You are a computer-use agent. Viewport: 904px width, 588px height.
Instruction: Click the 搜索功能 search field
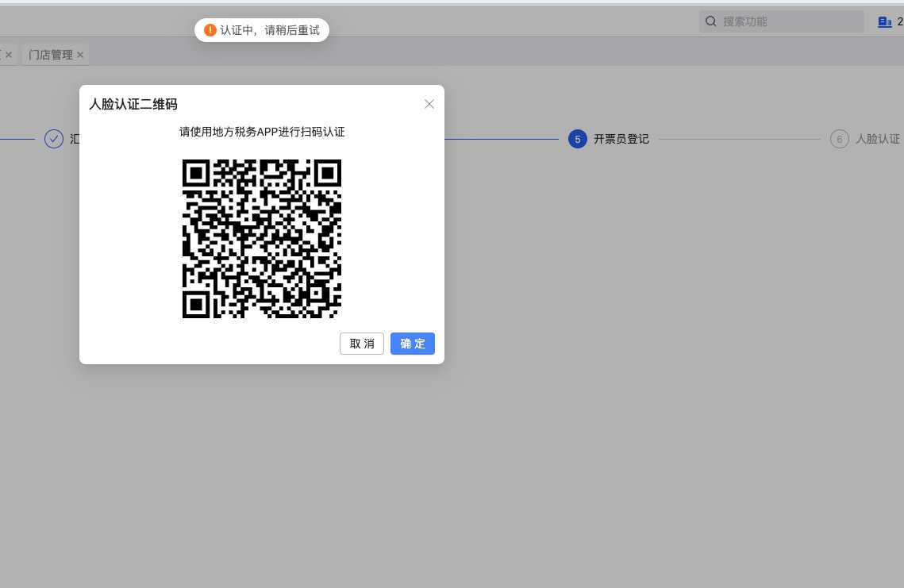pos(781,21)
